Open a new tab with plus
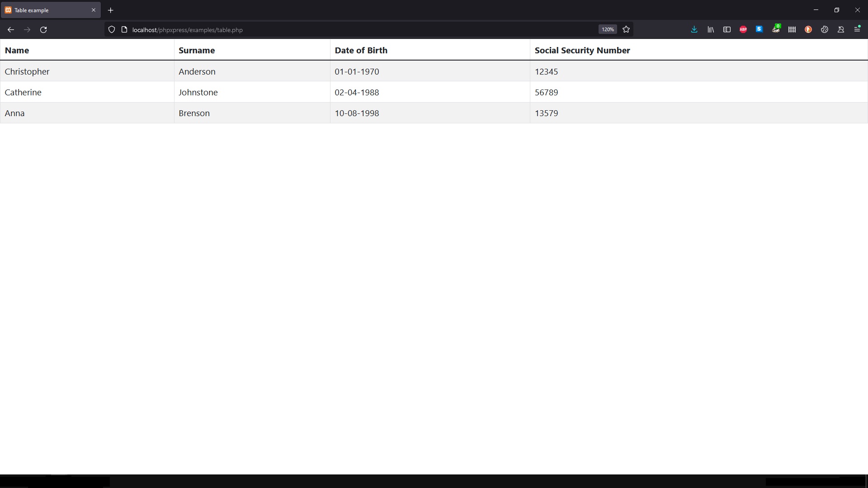 (110, 10)
